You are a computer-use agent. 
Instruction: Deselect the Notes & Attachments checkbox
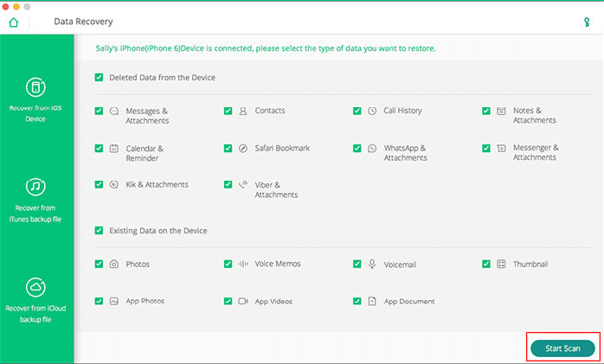coord(487,112)
